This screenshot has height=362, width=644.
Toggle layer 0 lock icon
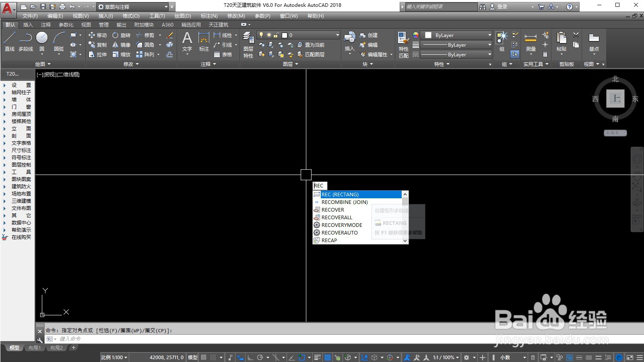[x=276, y=35]
